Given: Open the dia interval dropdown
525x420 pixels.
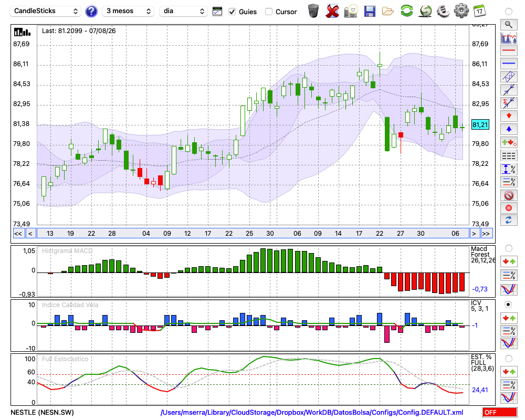Looking at the screenshot, I should point(183,11).
